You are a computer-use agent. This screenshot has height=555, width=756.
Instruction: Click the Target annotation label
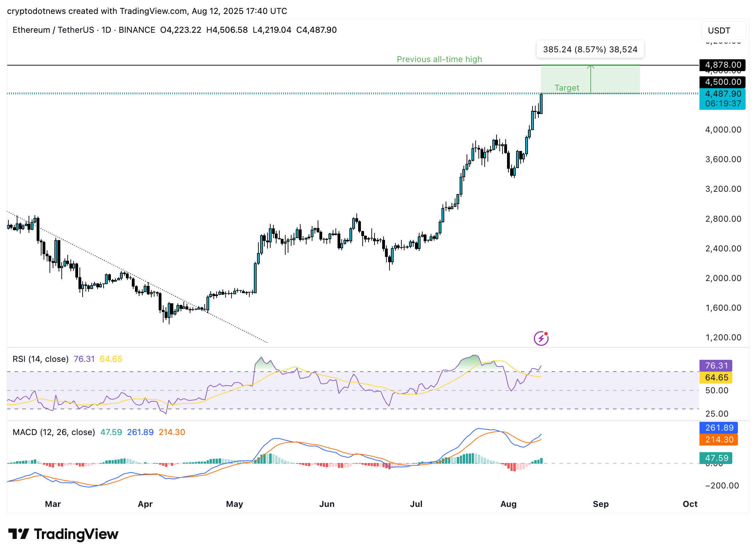(x=567, y=88)
